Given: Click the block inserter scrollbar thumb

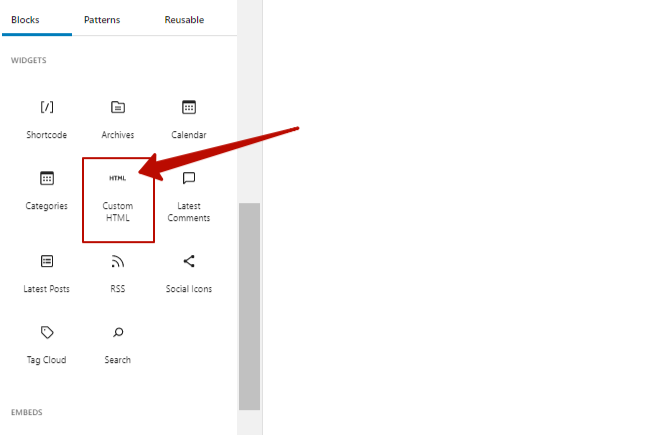Looking at the screenshot, I should [x=249, y=306].
